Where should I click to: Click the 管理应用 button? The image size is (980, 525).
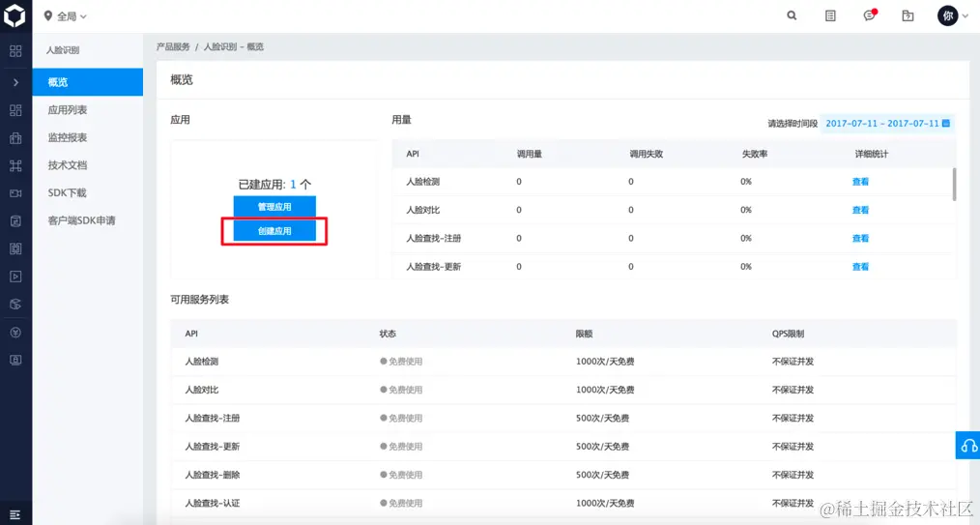pyautogui.click(x=274, y=206)
